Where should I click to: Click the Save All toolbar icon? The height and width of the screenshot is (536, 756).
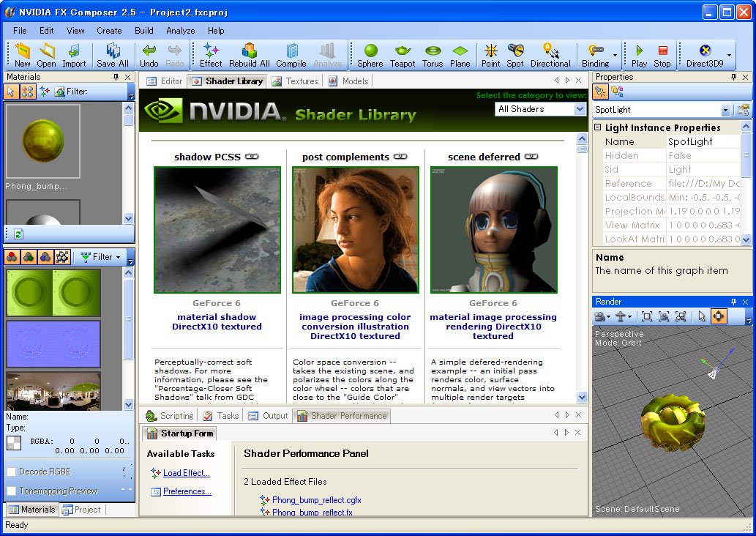click(113, 51)
